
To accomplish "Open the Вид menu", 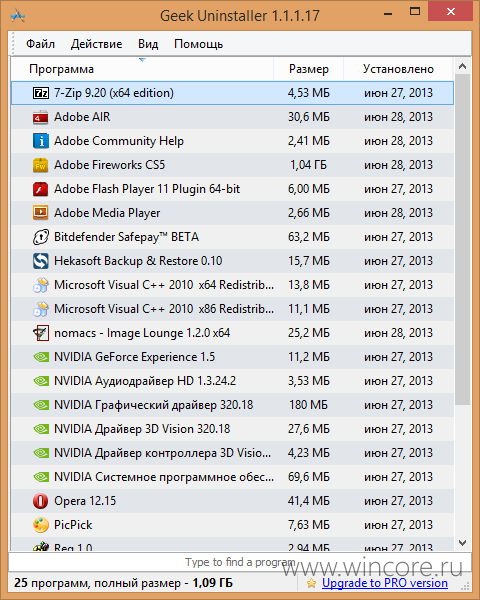I will (x=148, y=44).
